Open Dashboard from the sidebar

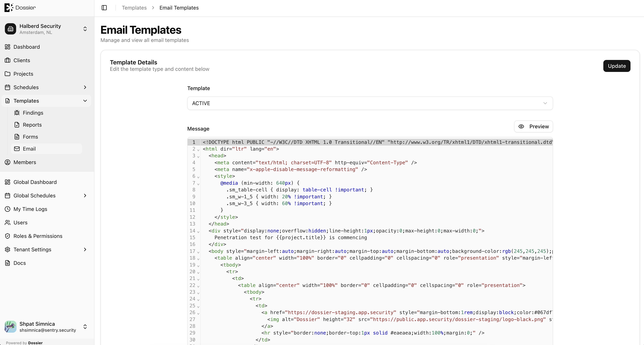pyautogui.click(x=46, y=47)
